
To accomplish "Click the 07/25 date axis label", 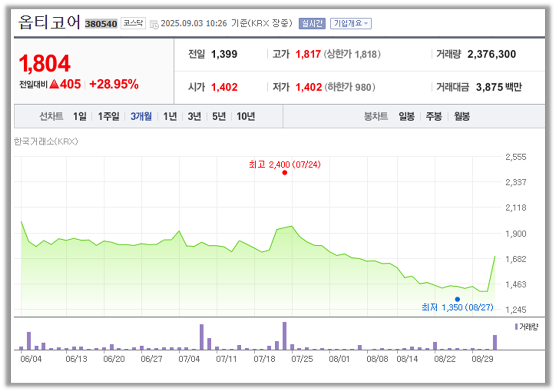I will click(x=302, y=359).
